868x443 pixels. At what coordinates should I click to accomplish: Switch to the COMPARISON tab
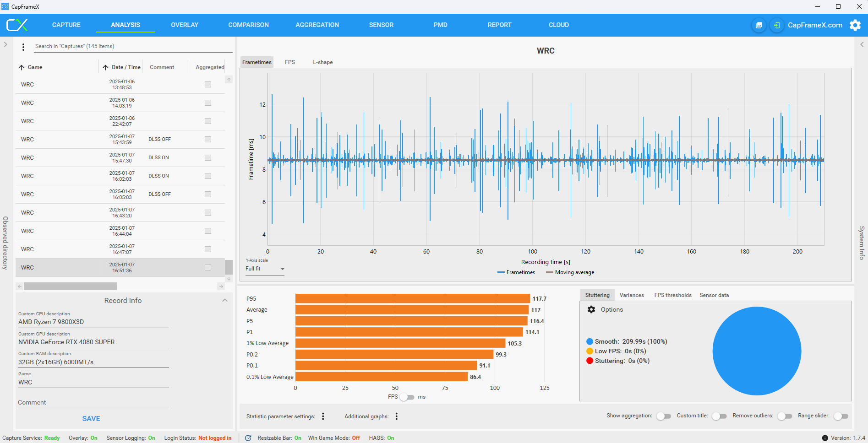[x=248, y=25]
